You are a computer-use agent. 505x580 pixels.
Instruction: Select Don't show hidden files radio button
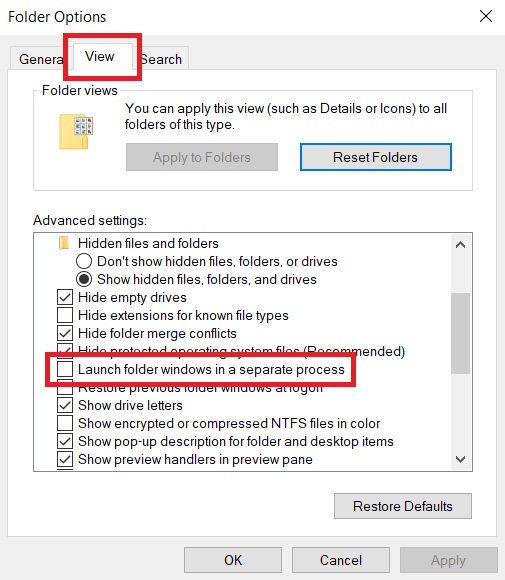tap(84, 261)
